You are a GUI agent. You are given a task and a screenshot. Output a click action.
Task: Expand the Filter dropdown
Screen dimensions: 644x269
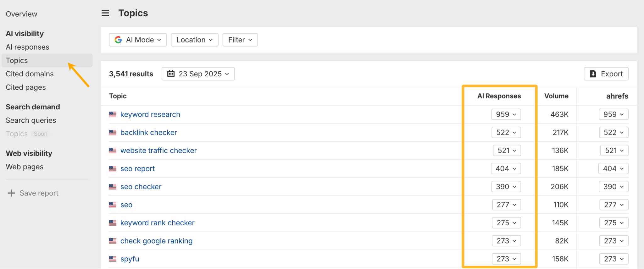pos(240,40)
